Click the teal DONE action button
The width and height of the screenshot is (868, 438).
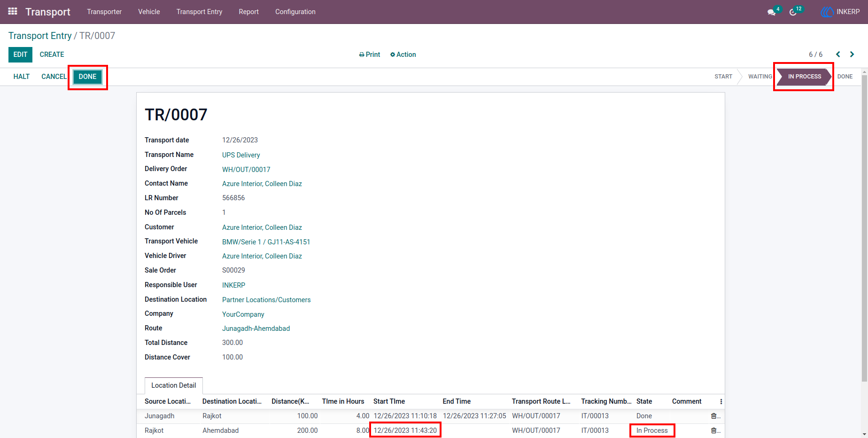87,77
